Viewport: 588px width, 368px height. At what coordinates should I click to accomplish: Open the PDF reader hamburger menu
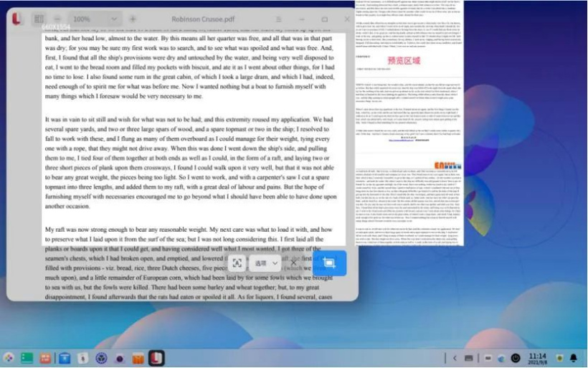[279, 19]
